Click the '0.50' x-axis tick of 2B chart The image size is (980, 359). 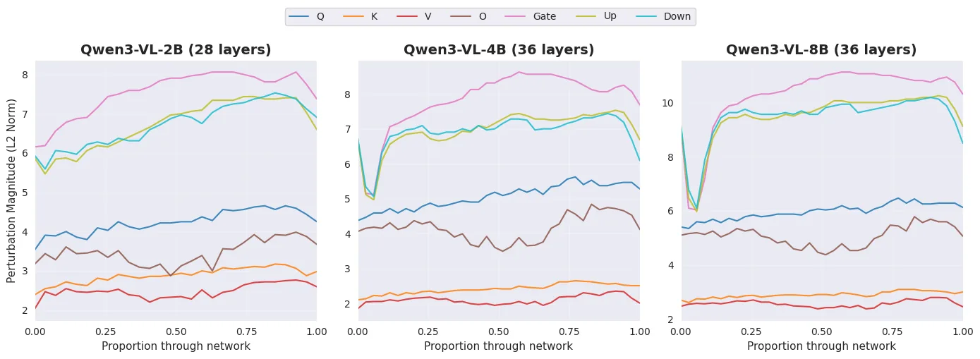click(176, 331)
